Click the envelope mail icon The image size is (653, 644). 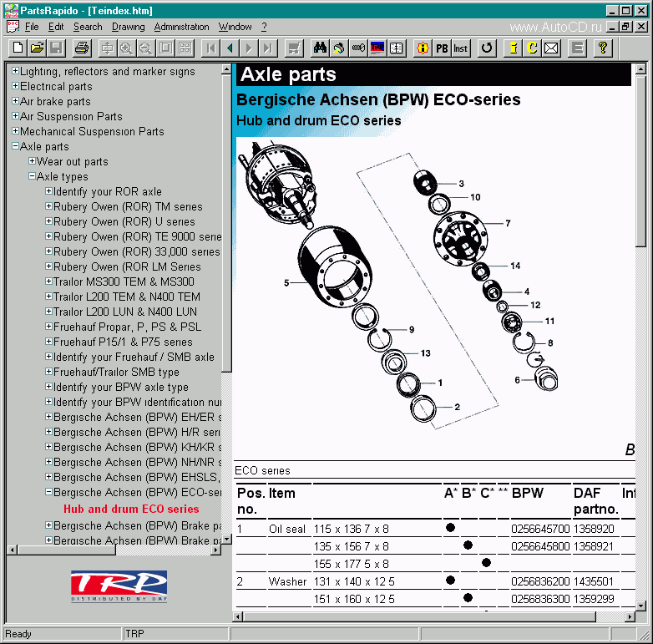coord(551,48)
